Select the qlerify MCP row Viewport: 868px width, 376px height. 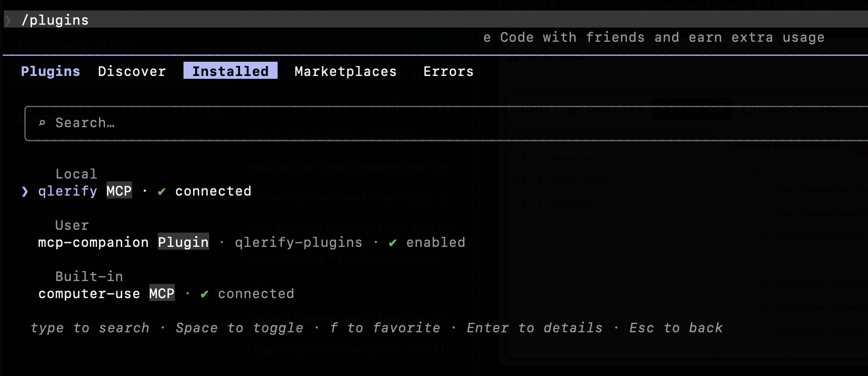coord(136,191)
